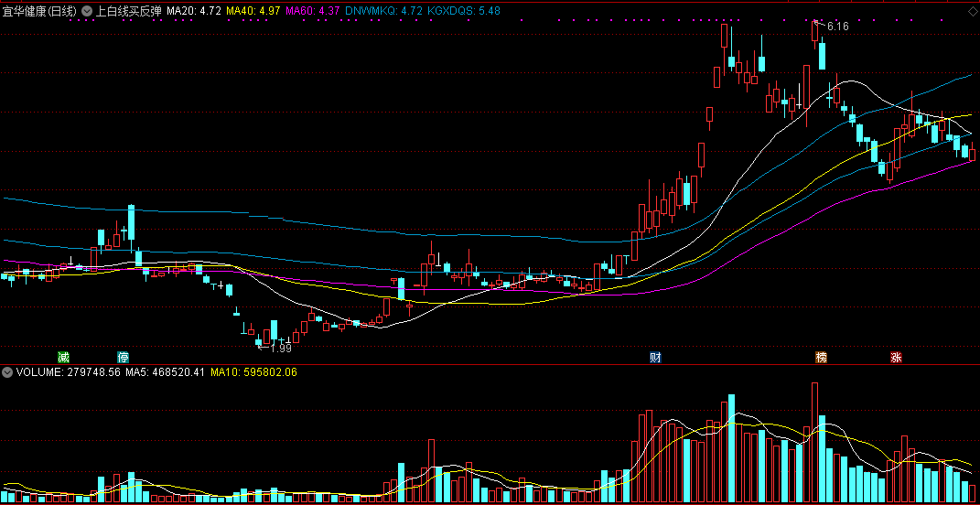The width and height of the screenshot is (980, 505).
Task: Select the 上白线买反弹 indicator name
Action: click(x=127, y=11)
